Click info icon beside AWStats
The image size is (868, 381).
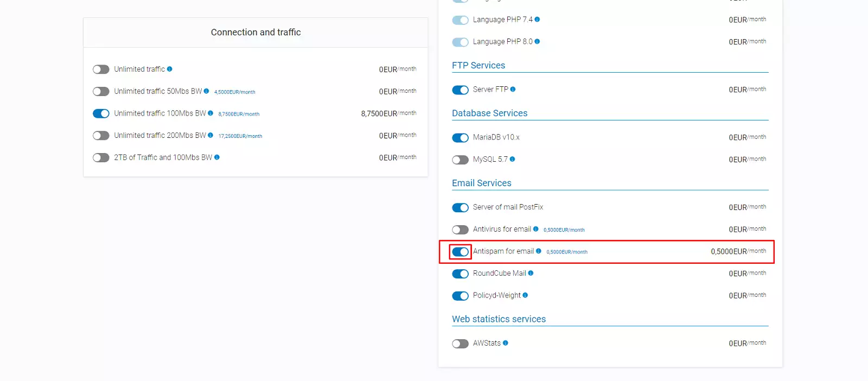point(506,343)
